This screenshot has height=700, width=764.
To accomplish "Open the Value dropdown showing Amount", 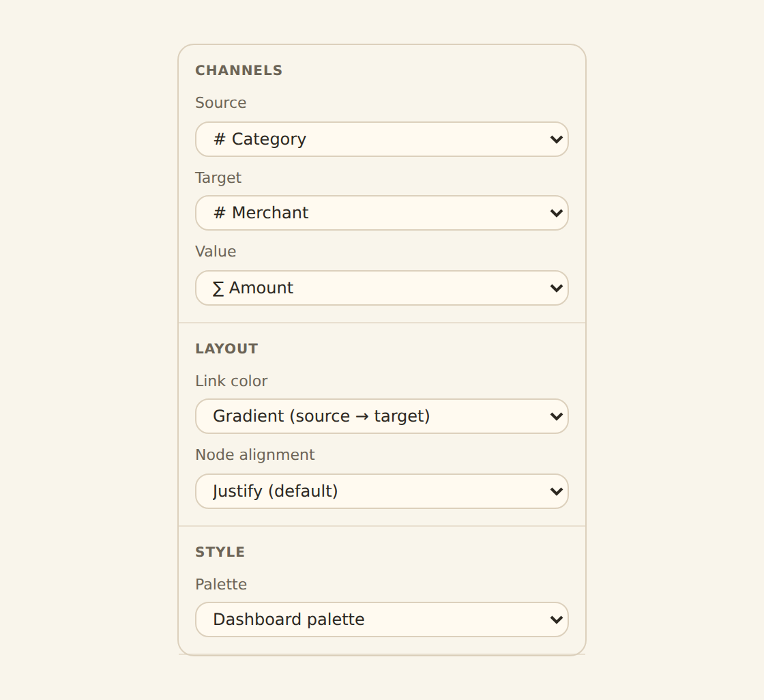I will tap(381, 288).
